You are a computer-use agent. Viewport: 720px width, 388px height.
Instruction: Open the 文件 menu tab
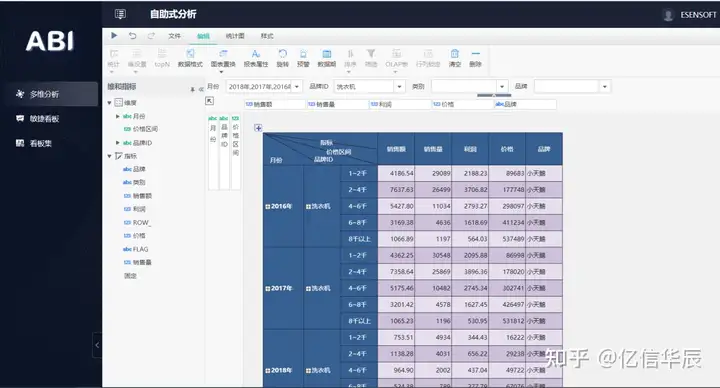click(174, 36)
